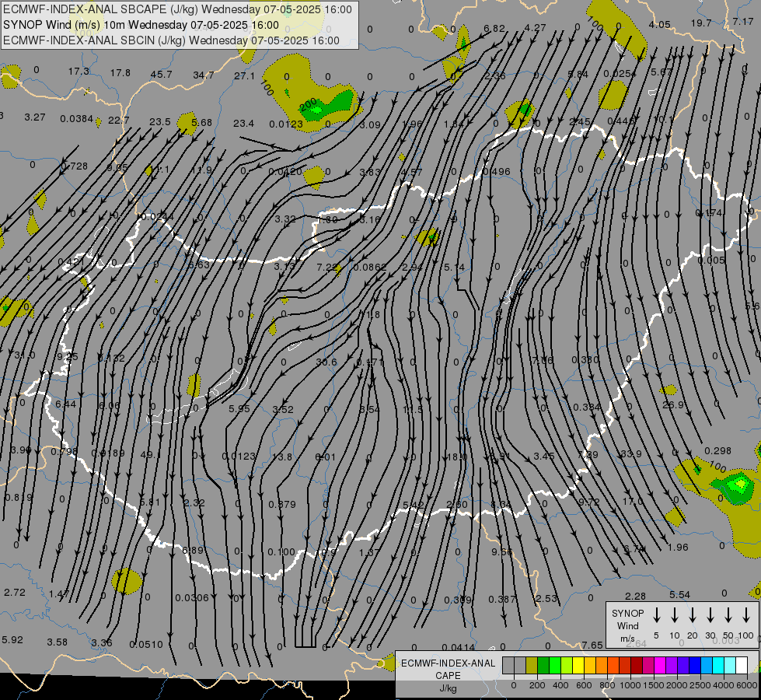Click the map value 18.0

point(457,457)
